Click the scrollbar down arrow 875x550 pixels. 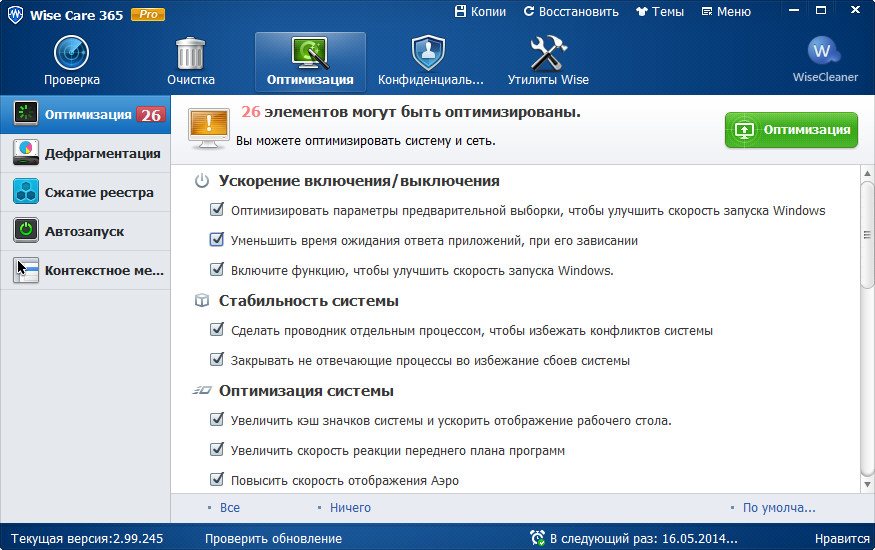[x=867, y=485]
